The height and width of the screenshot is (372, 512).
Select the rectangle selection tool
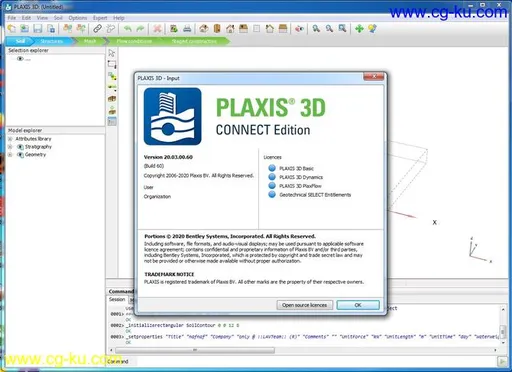click(x=112, y=64)
